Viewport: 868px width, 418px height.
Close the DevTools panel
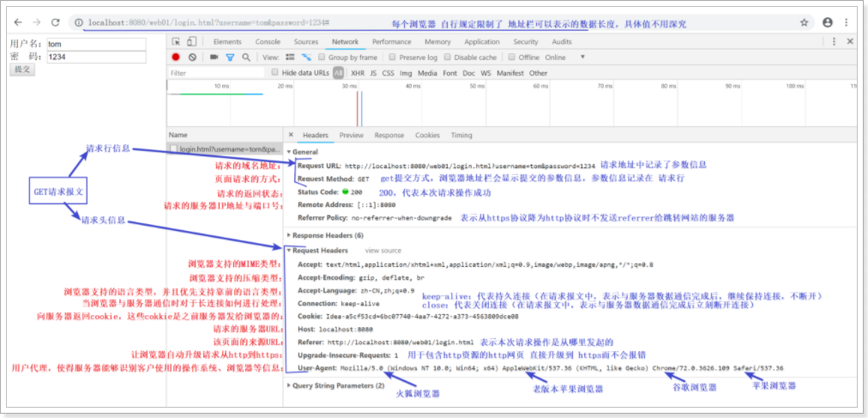click(x=850, y=41)
